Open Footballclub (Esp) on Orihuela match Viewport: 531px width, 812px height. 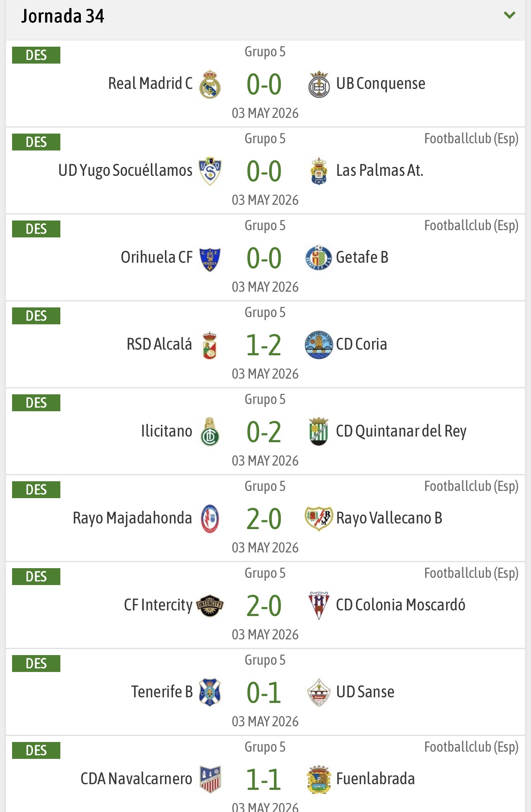point(471,226)
